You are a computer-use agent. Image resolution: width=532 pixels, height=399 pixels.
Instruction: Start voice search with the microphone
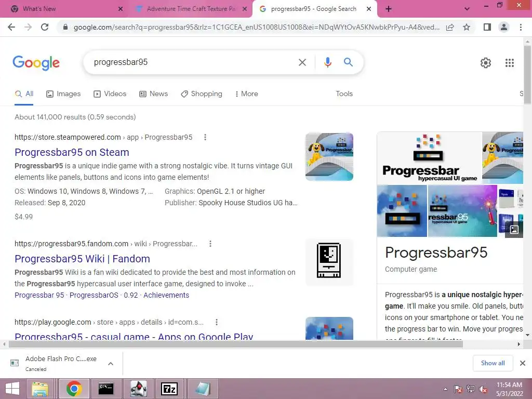point(327,62)
